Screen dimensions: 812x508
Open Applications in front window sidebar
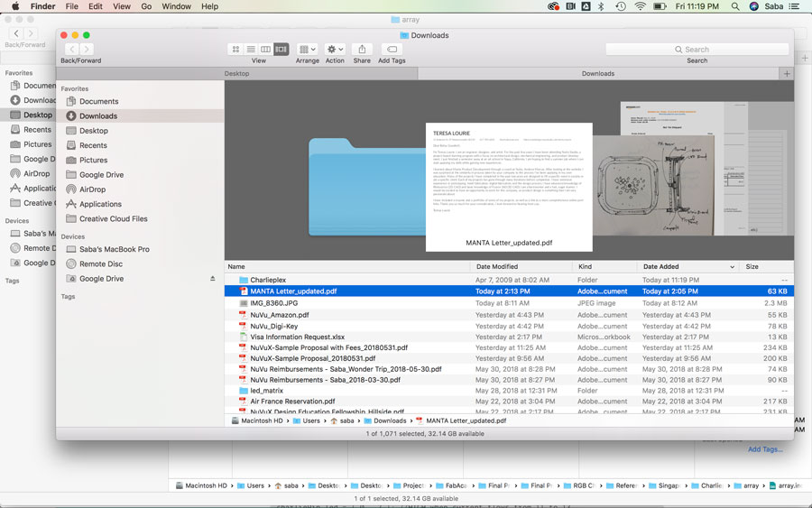(140, 204)
